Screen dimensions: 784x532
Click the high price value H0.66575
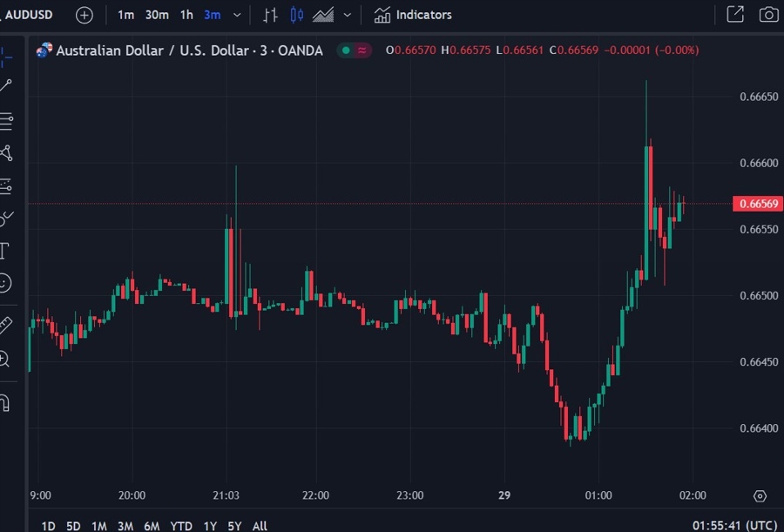[465, 50]
